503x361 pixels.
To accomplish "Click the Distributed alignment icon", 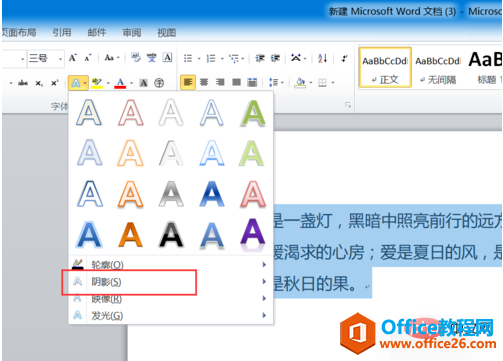I will click(x=252, y=82).
